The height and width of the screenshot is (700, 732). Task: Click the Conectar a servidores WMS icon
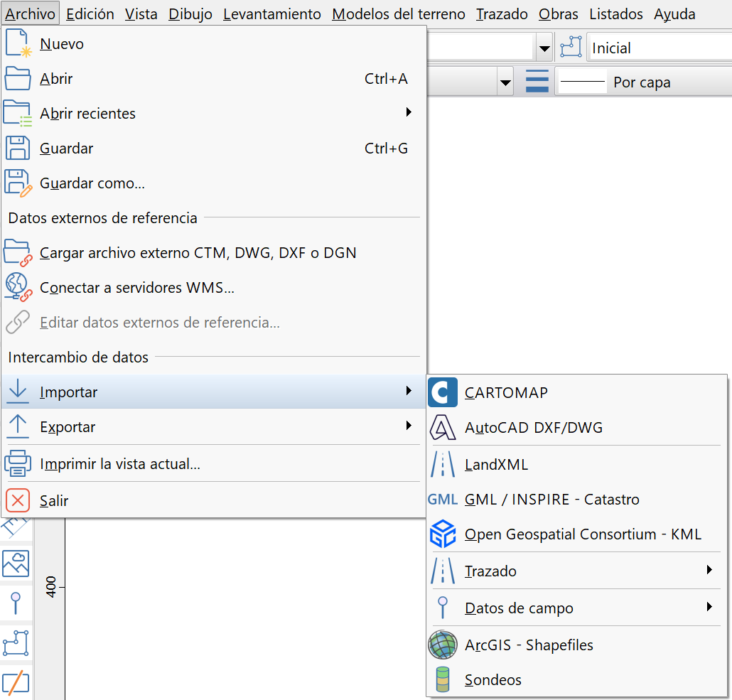(x=18, y=288)
